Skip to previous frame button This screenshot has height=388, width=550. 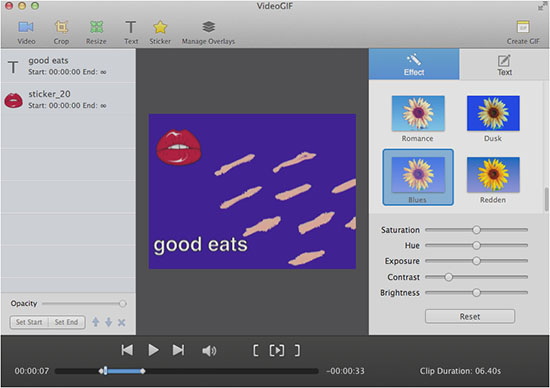[127, 350]
